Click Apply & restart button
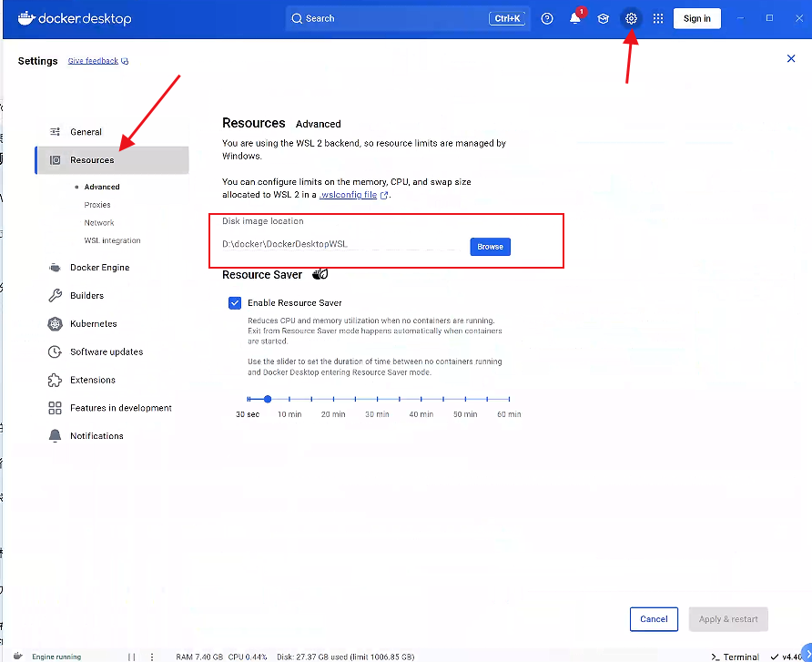Image resolution: width=812 pixels, height=662 pixels. [x=728, y=619]
